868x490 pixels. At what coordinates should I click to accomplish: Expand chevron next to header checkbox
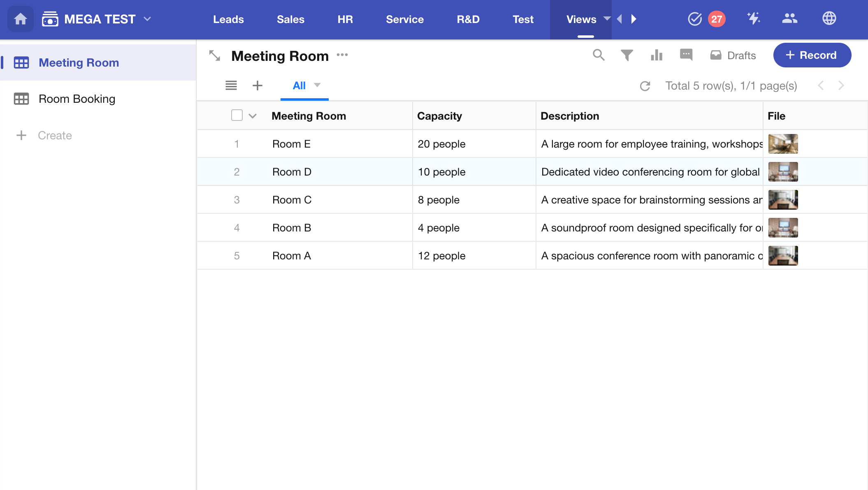pyautogui.click(x=253, y=116)
